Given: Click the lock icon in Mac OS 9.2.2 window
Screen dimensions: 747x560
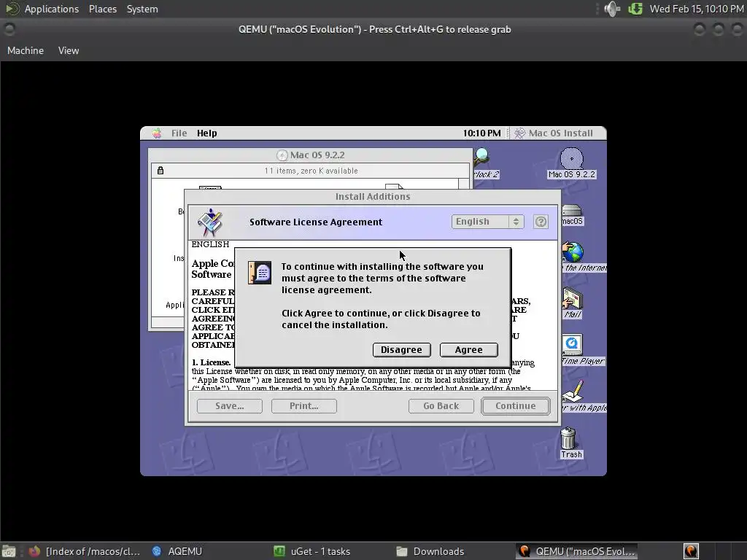Looking at the screenshot, I should 160,171.
